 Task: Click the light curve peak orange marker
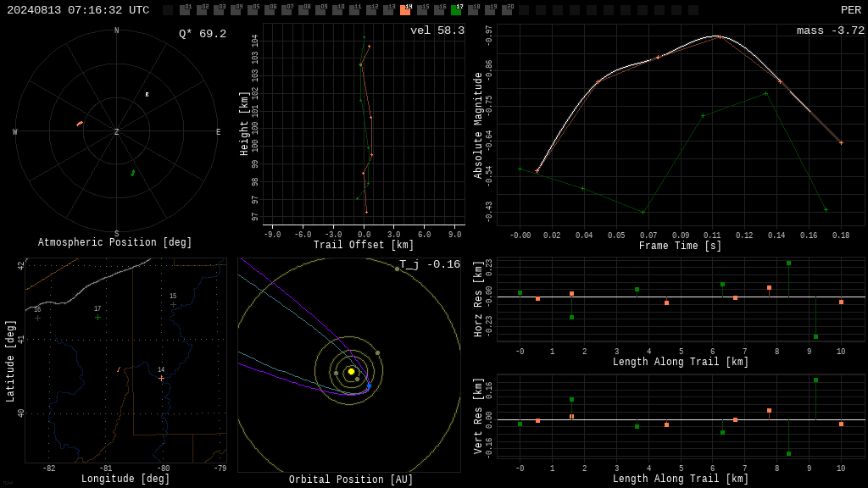click(x=720, y=36)
